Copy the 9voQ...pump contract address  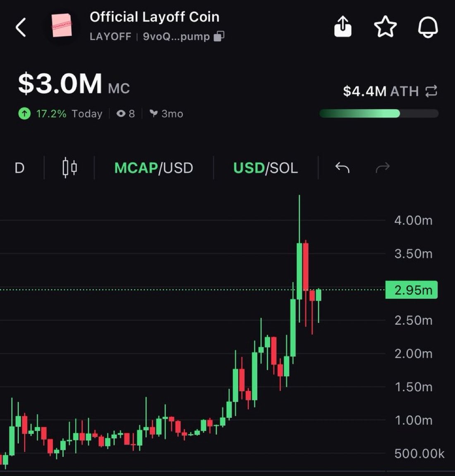point(219,36)
